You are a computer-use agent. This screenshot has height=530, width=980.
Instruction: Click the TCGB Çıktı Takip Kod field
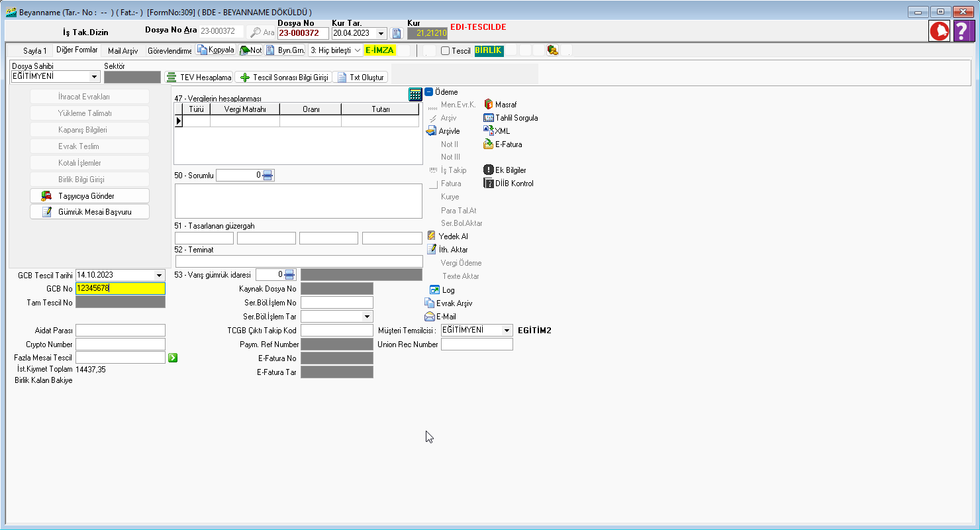[337, 330]
